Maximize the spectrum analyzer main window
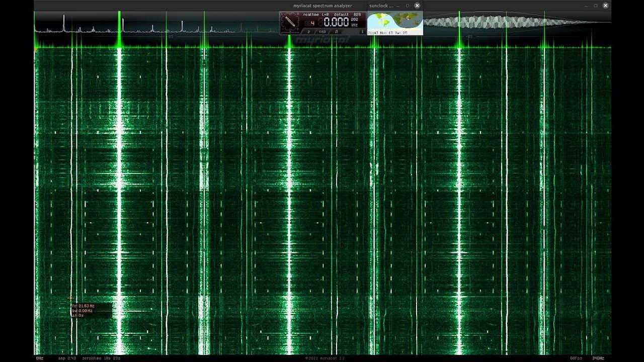The height and width of the screenshot is (362, 644). [x=596, y=6]
